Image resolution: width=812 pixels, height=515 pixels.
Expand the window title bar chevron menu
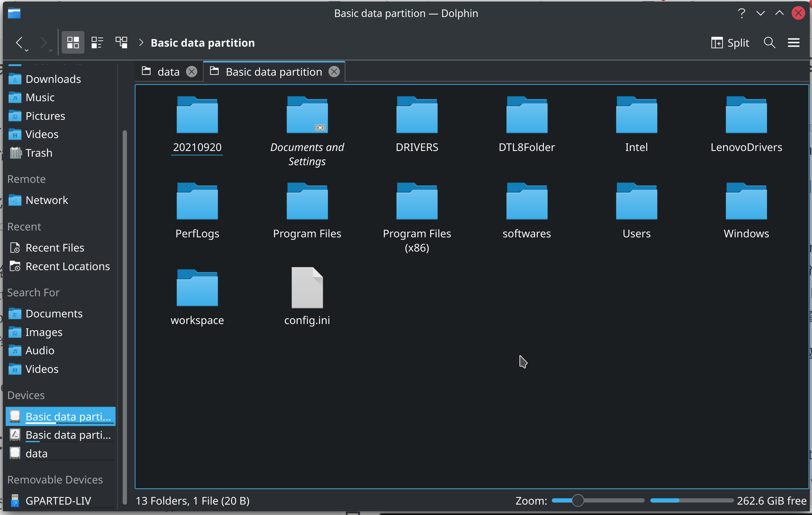click(x=760, y=13)
